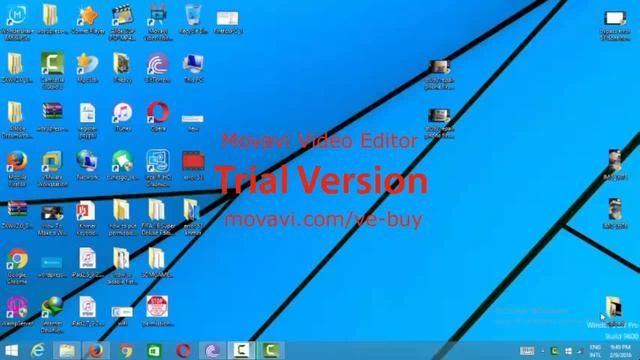
Task: Launch Internet Explorer from the taskbar
Action: click(38, 351)
